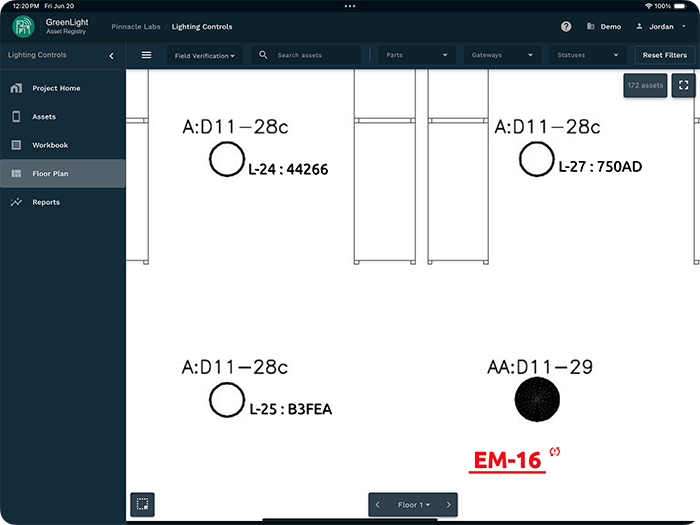Focus the Search assets field
This screenshot has height=525, width=700.
coord(306,55)
